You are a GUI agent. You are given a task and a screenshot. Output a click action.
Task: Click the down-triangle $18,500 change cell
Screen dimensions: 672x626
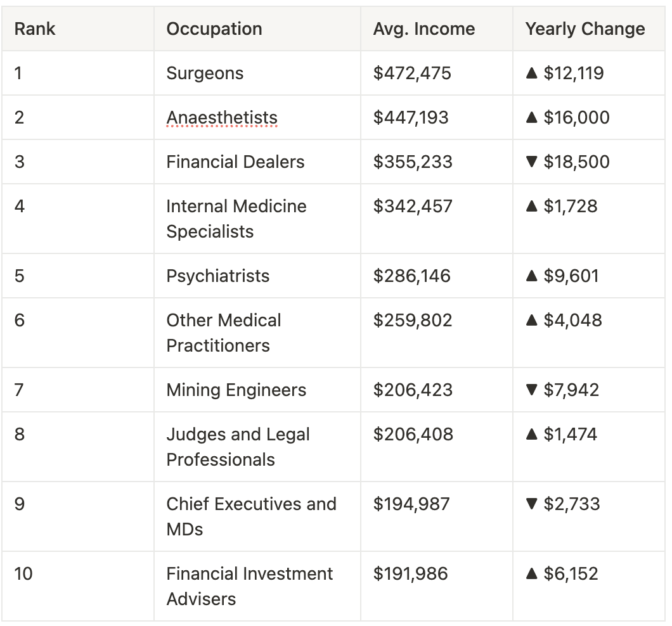pyautogui.click(x=568, y=162)
